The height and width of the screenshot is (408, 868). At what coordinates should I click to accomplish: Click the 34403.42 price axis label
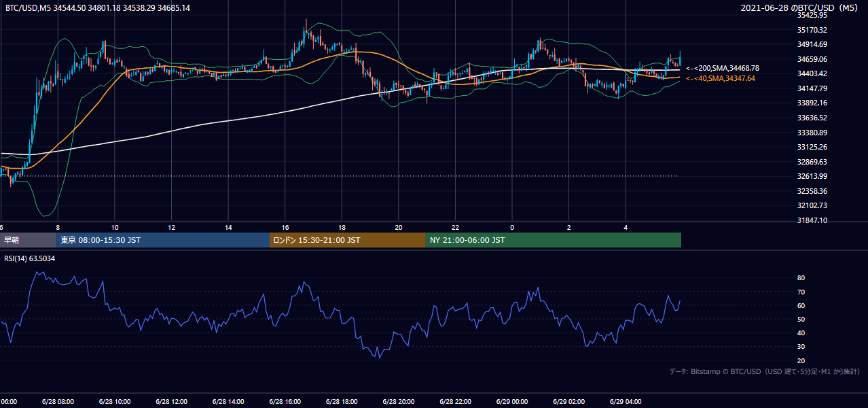point(812,73)
